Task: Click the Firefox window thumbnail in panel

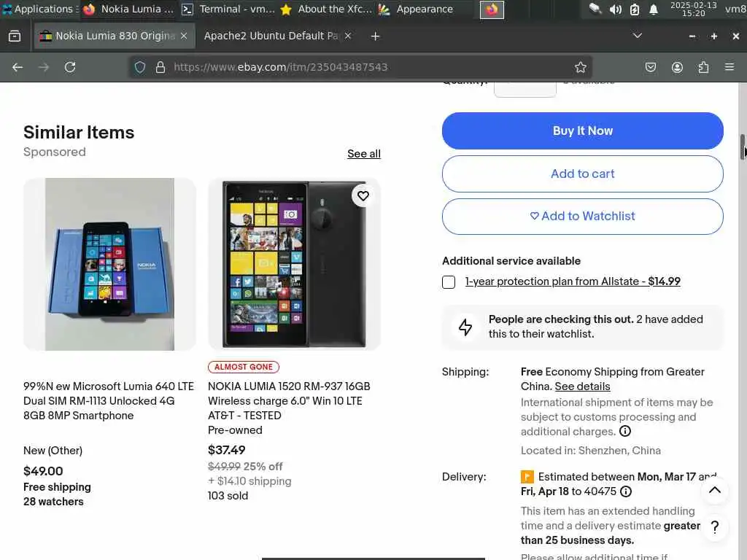Action: click(x=492, y=9)
